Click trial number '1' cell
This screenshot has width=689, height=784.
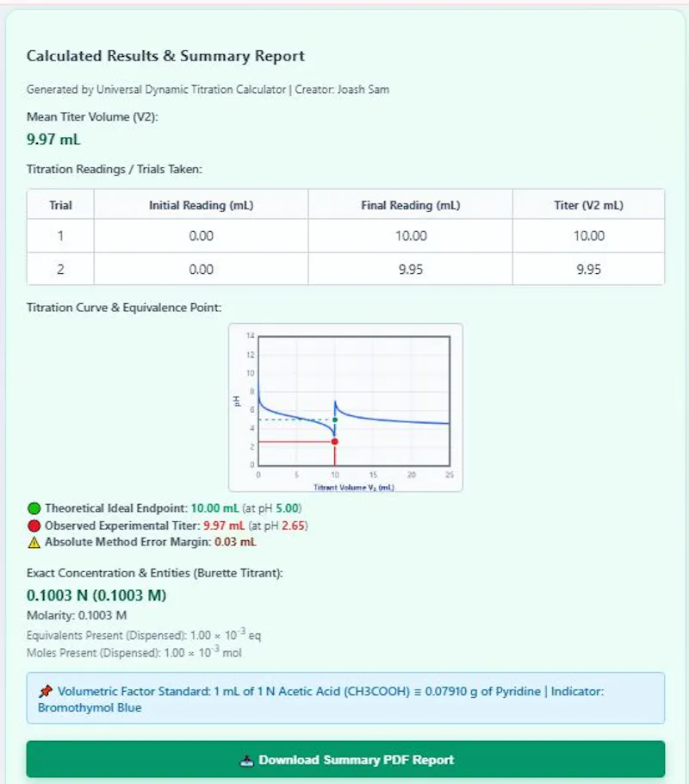[x=60, y=235]
